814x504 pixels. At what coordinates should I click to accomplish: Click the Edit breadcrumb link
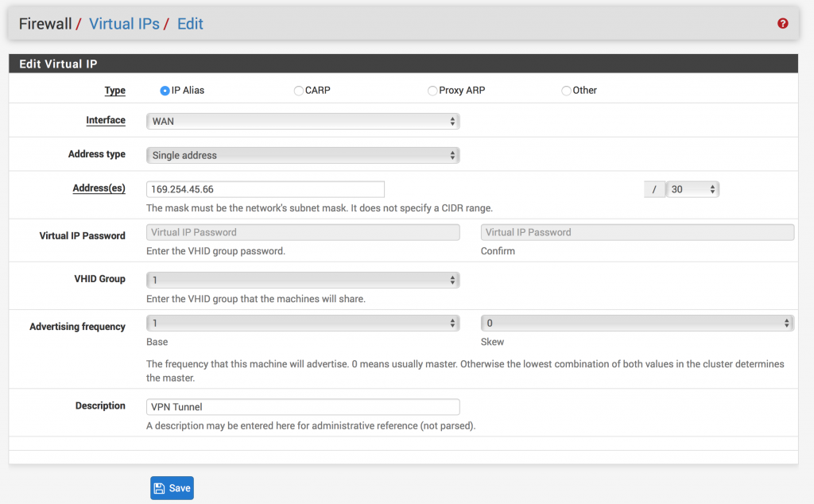tap(190, 24)
